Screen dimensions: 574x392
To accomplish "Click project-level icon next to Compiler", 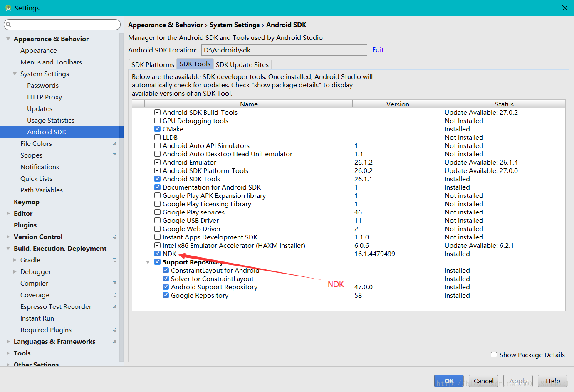I will (114, 284).
